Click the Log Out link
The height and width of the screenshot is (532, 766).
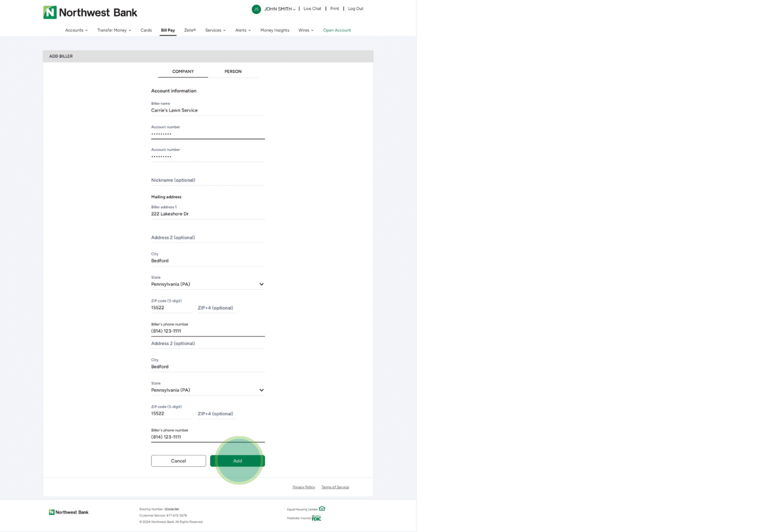point(356,9)
